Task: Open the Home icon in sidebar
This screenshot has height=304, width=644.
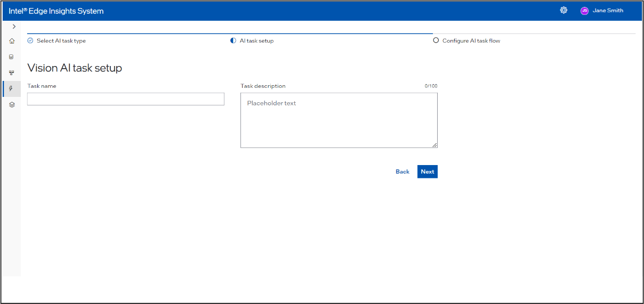Action: (x=12, y=41)
